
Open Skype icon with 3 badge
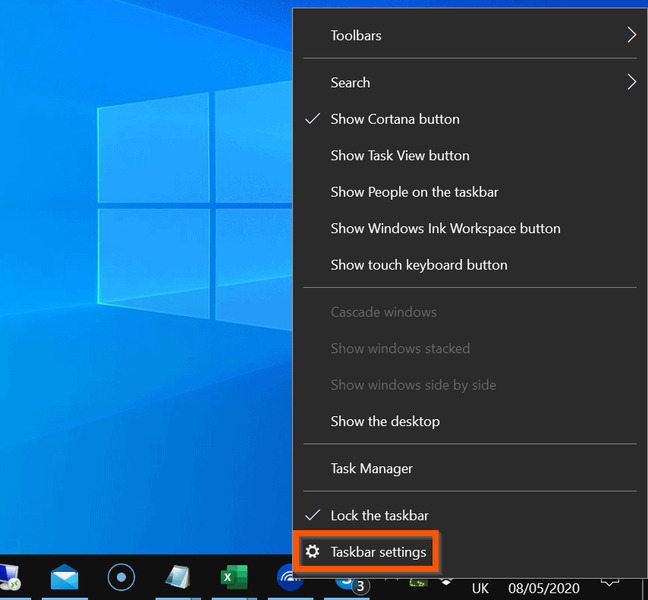[x=351, y=585]
